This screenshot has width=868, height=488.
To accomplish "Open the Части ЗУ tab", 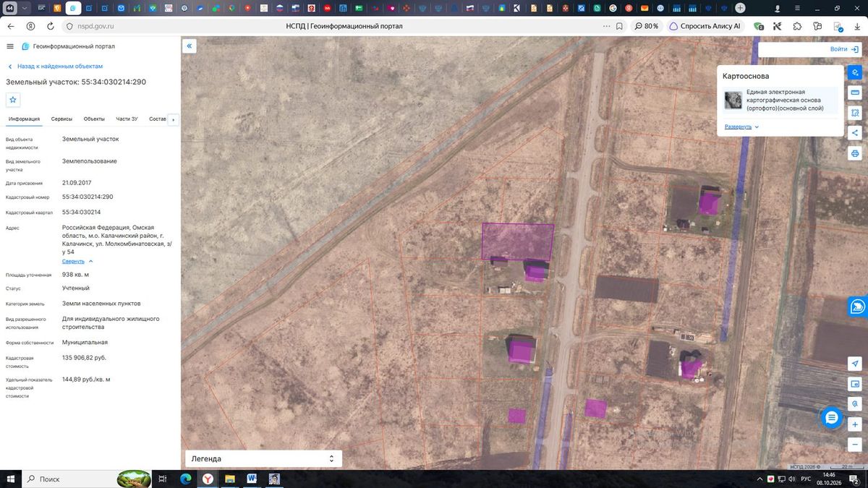I will point(127,119).
